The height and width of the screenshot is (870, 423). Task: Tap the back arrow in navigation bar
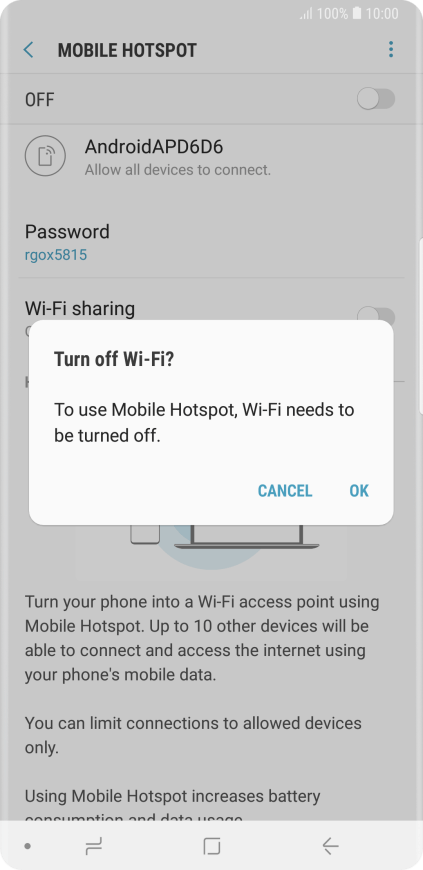pos(330,846)
